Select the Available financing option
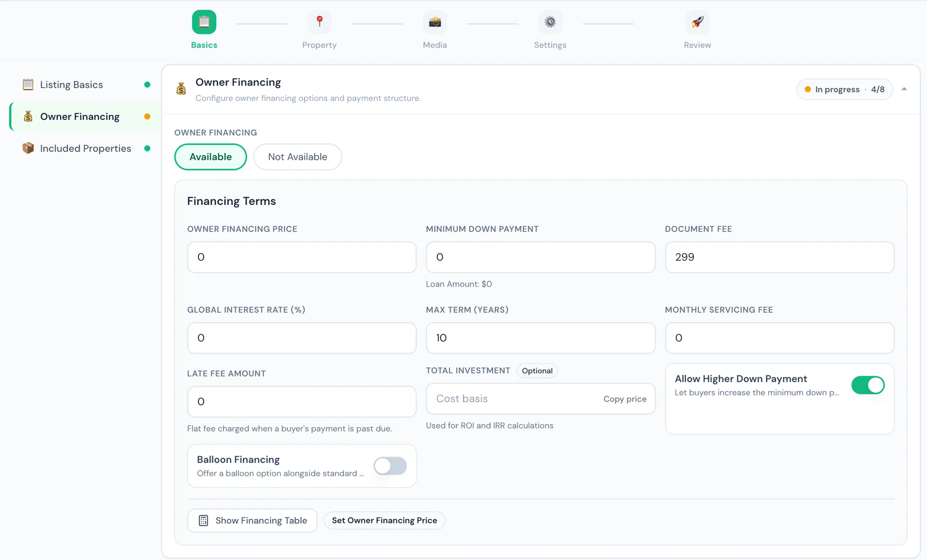The image size is (927, 560). [x=211, y=157]
